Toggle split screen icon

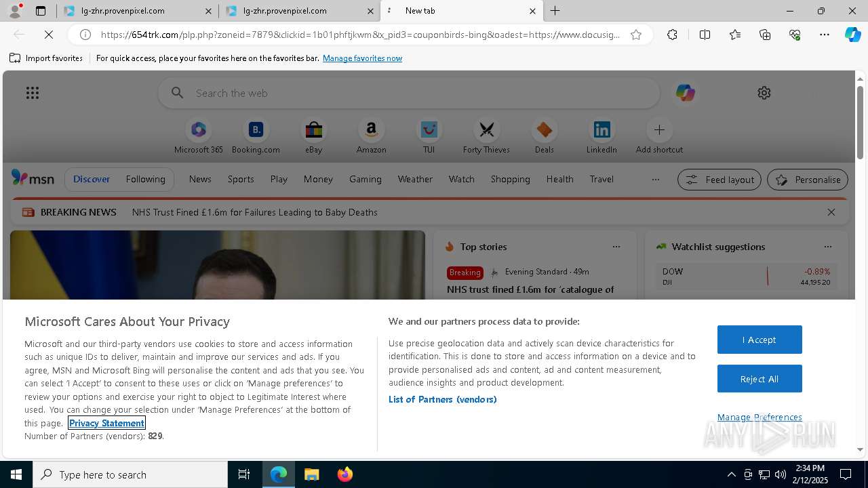click(x=705, y=35)
